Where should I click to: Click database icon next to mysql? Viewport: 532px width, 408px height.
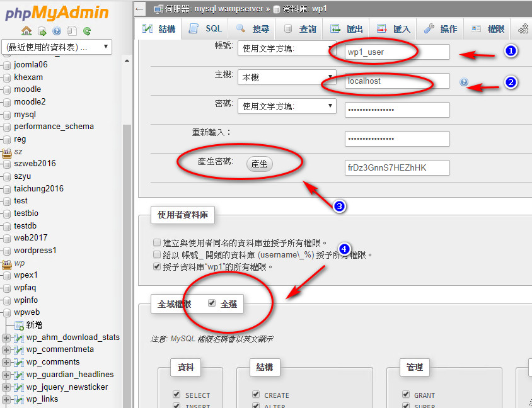pos(7,115)
